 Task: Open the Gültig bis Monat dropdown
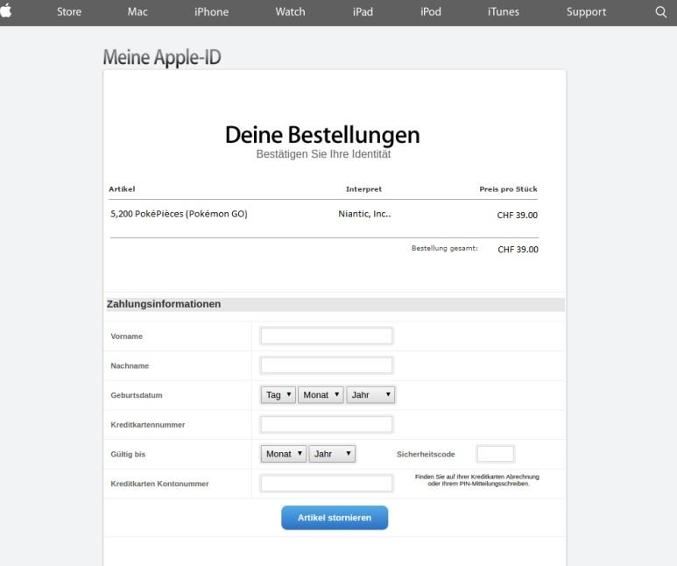(x=283, y=454)
